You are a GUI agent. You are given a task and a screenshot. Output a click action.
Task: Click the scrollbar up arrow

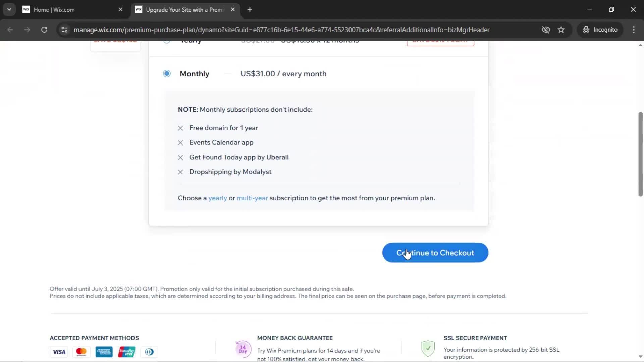[640, 45]
